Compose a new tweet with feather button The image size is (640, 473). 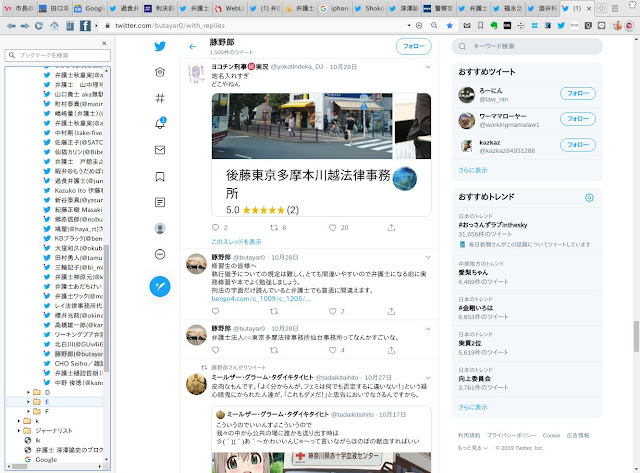point(160,286)
